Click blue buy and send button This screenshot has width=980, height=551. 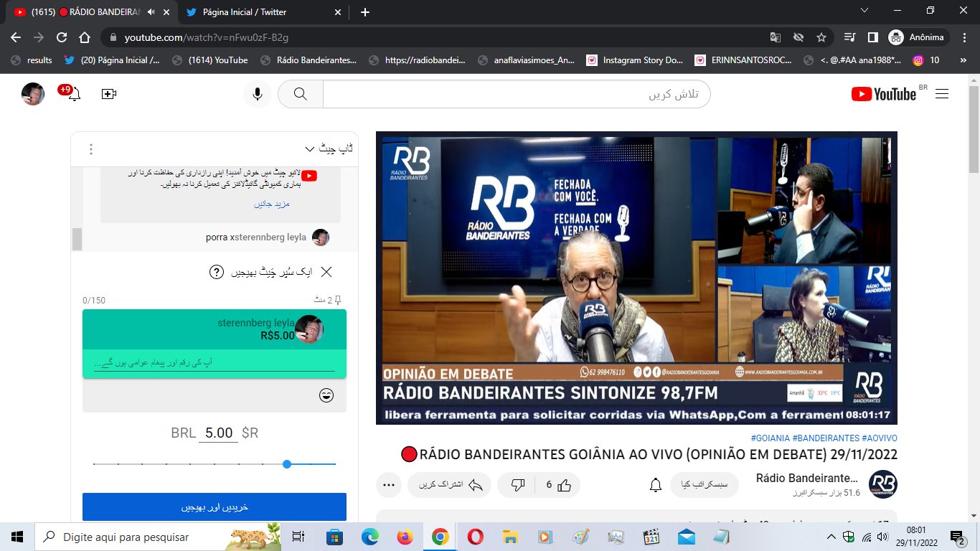[x=215, y=507]
